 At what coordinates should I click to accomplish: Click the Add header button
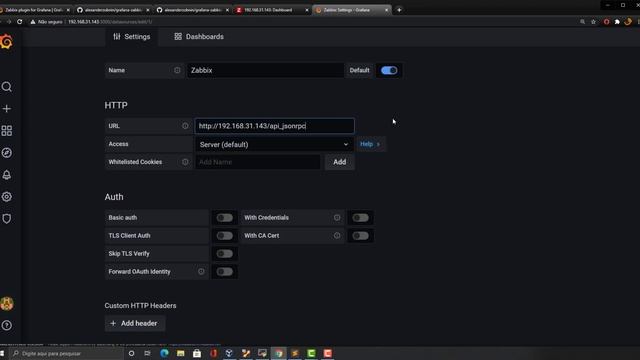pos(135,323)
